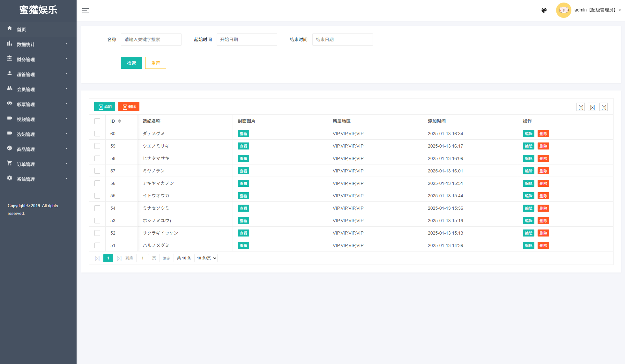
Task: Click the admin avatar image
Action: coord(563,10)
